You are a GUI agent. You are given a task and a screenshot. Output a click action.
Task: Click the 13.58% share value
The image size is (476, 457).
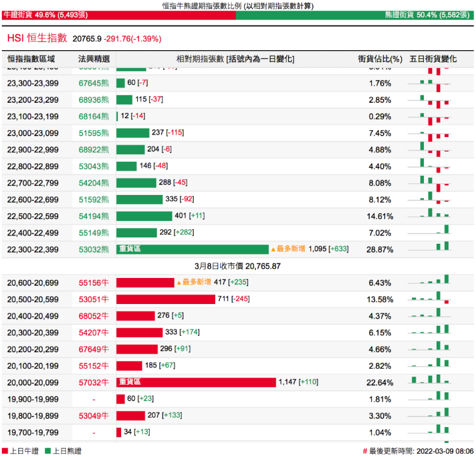pyautogui.click(x=380, y=300)
